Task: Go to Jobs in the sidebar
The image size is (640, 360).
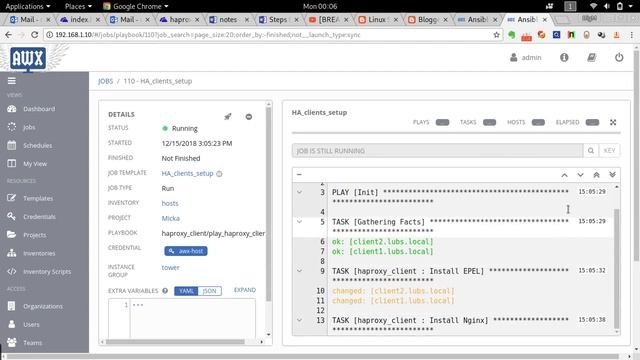Action: click(29, 127)
